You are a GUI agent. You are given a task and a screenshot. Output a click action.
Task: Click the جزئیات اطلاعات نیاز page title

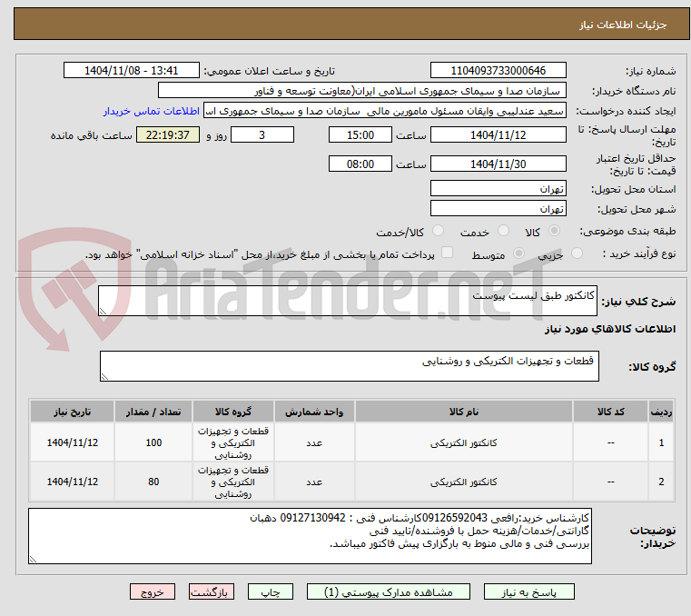[x=623, y=25]
